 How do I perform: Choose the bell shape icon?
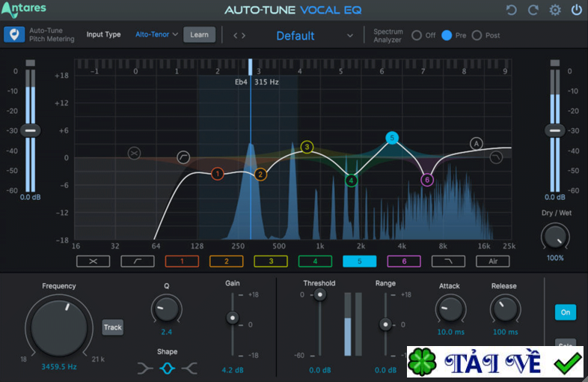point(168,369)
